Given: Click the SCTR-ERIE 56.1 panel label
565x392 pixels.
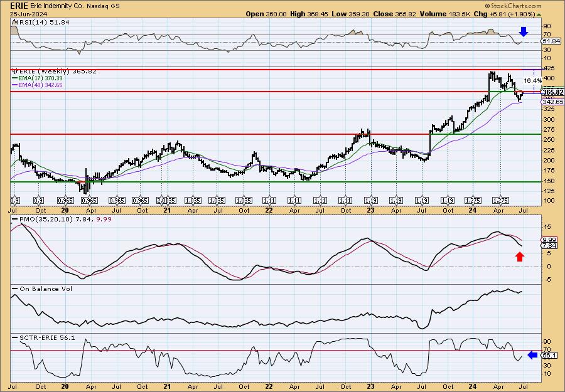Looking at the screenshot, I should (x=47, y=337).
